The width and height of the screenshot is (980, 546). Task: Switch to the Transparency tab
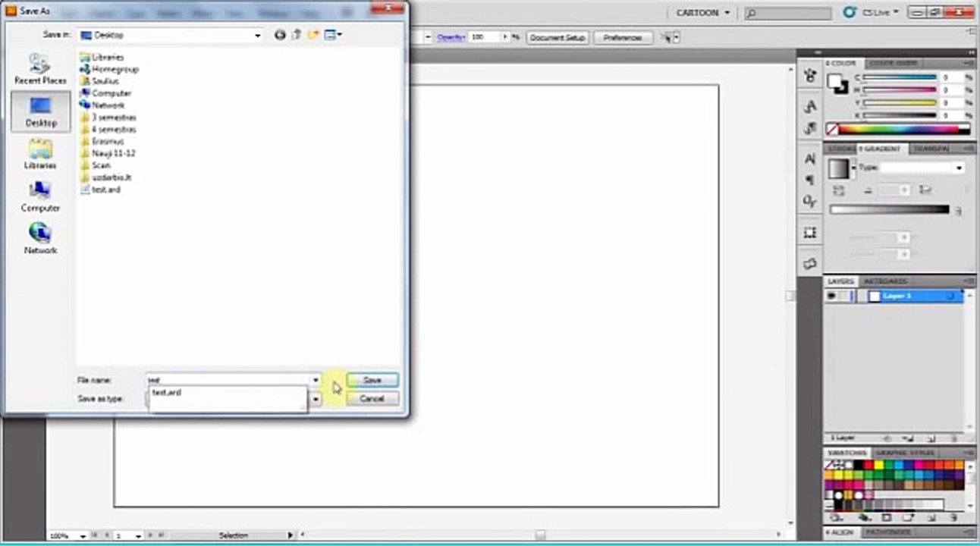coord(931,149)
